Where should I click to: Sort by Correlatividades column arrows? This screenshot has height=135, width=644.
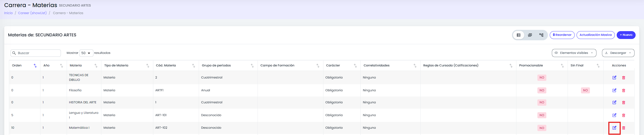415,65
